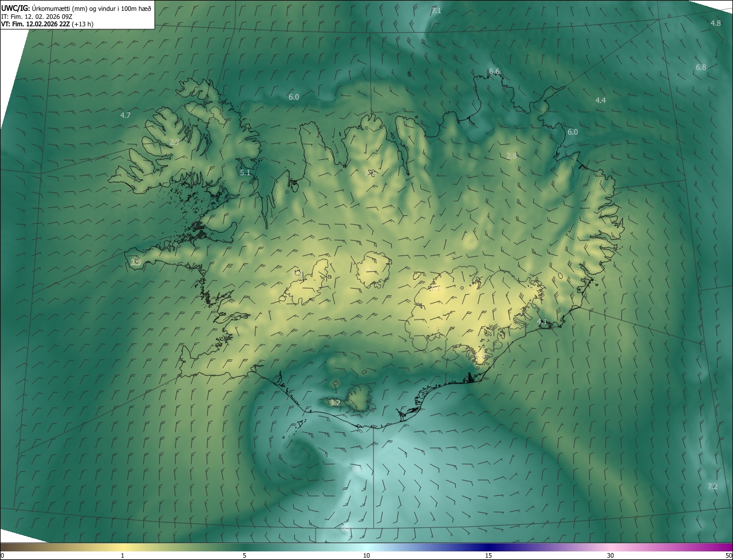The width and height of the screenshot is (733, 560).
Task: Click the 6.8 value label
Action: pyautogui.click(x=701, y=67)
